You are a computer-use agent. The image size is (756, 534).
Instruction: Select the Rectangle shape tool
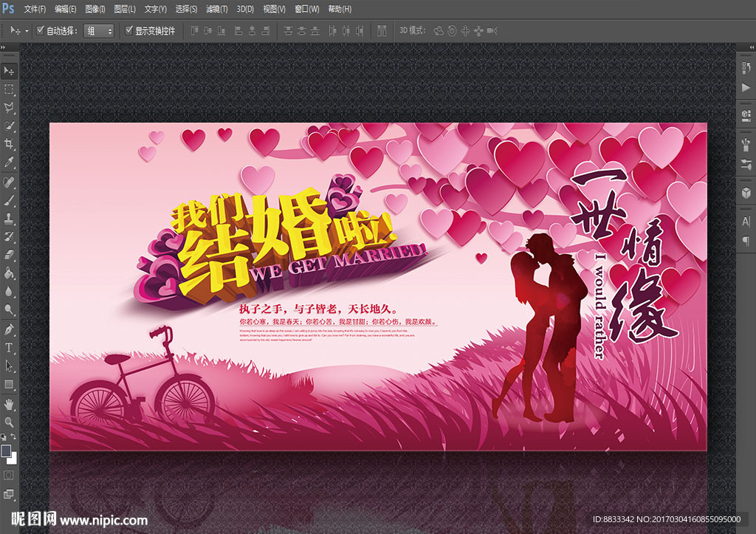9,385
